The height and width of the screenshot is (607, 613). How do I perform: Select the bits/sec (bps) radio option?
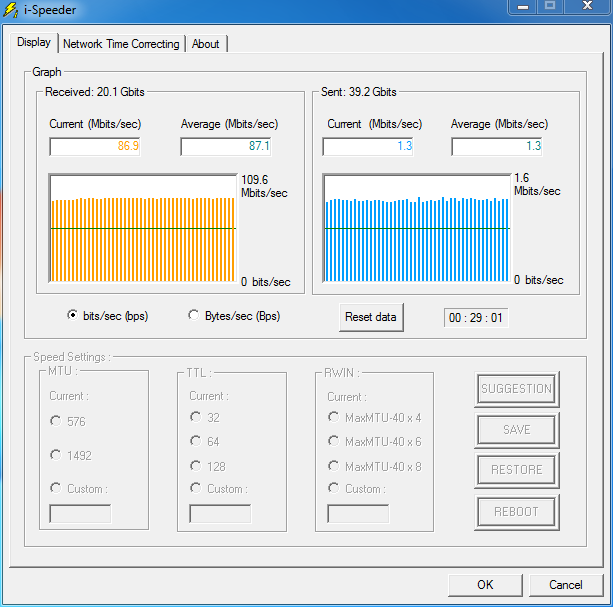72,316
